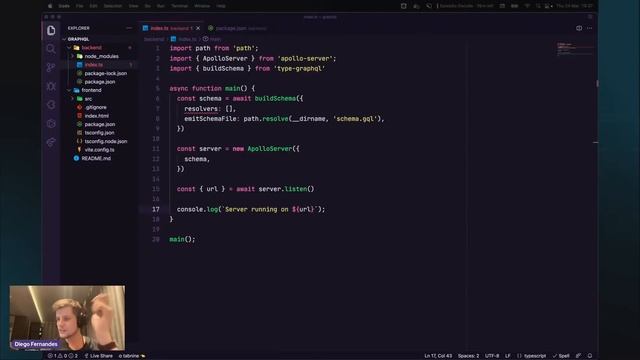Open the File menu
The width and height of the screenshot is (640, 360).
80,6
